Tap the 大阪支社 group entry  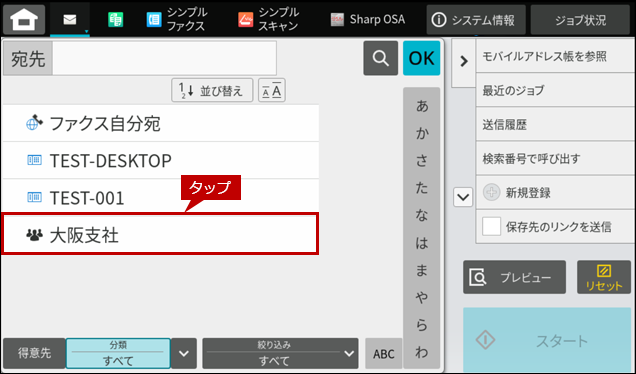[160, 234]
